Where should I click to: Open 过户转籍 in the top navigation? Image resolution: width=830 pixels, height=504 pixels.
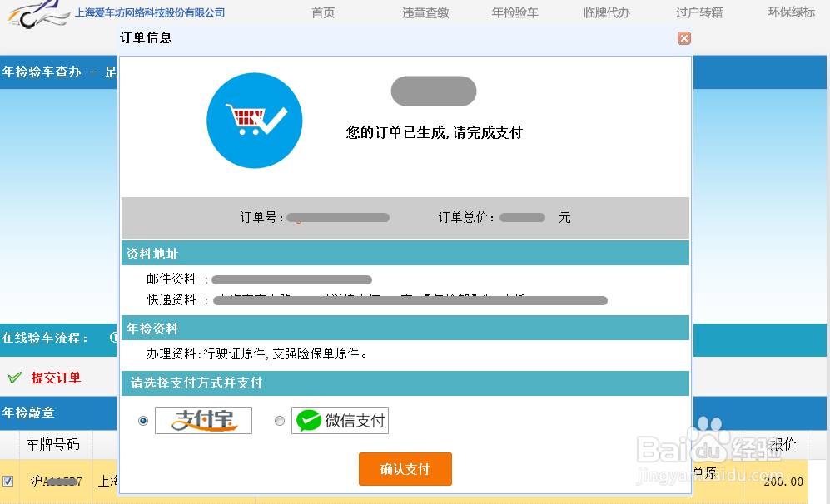pos(698,12)
